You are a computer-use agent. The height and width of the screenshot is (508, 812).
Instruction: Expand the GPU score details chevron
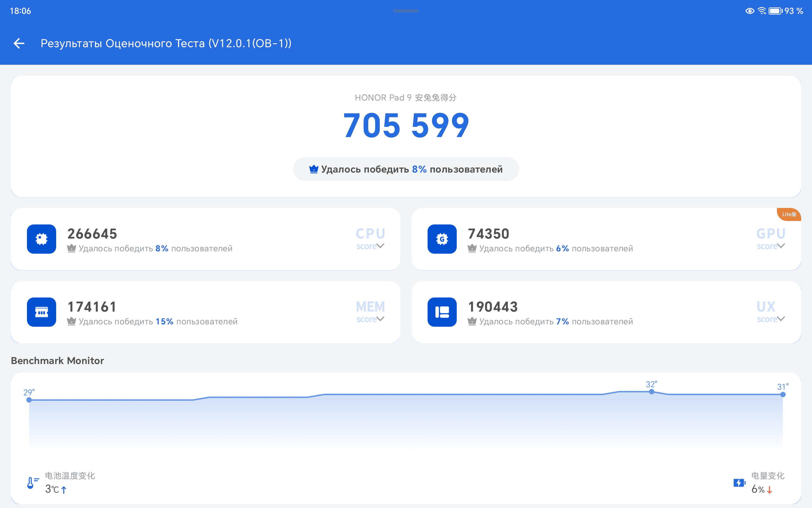coord(781,246)
